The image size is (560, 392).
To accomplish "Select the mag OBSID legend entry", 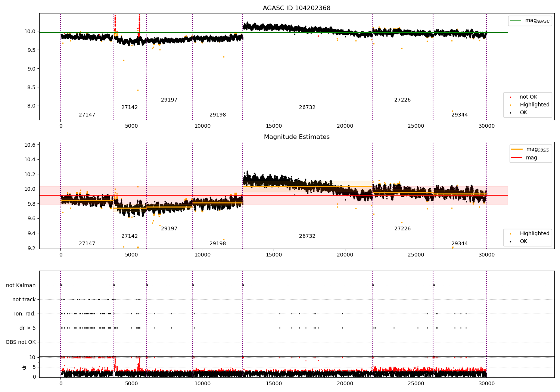I will pyautogui.click(x=531, y=149).
